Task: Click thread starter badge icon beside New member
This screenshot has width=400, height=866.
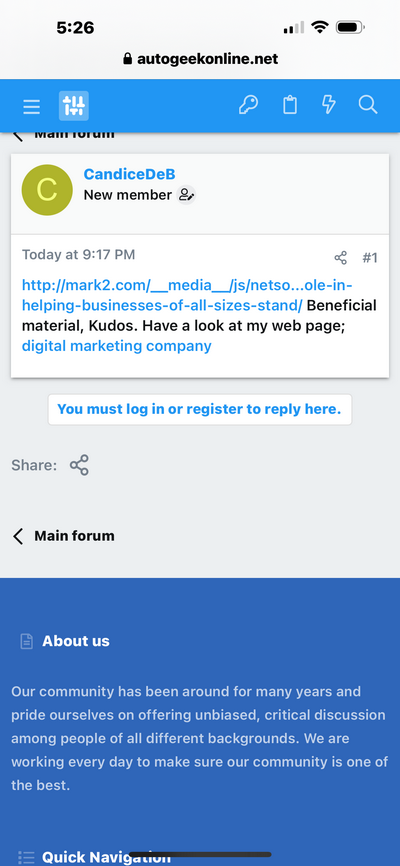Action: pos(186,195)
